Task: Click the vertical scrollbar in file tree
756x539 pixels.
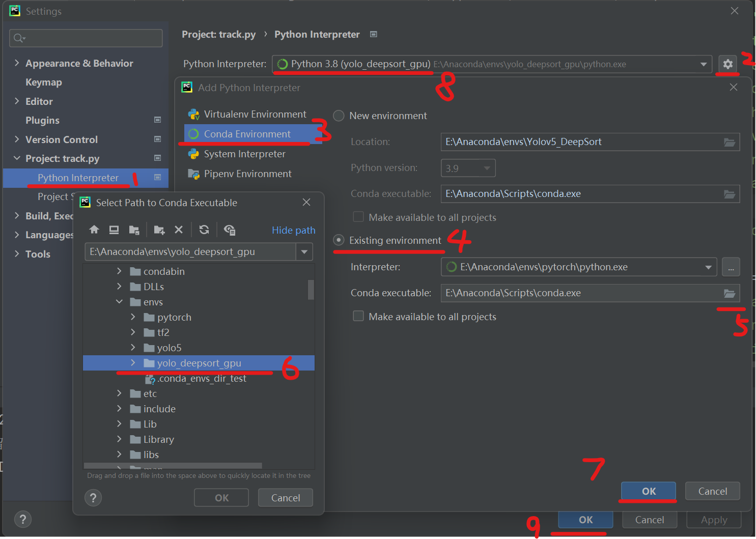Action: tap(311, 290)
